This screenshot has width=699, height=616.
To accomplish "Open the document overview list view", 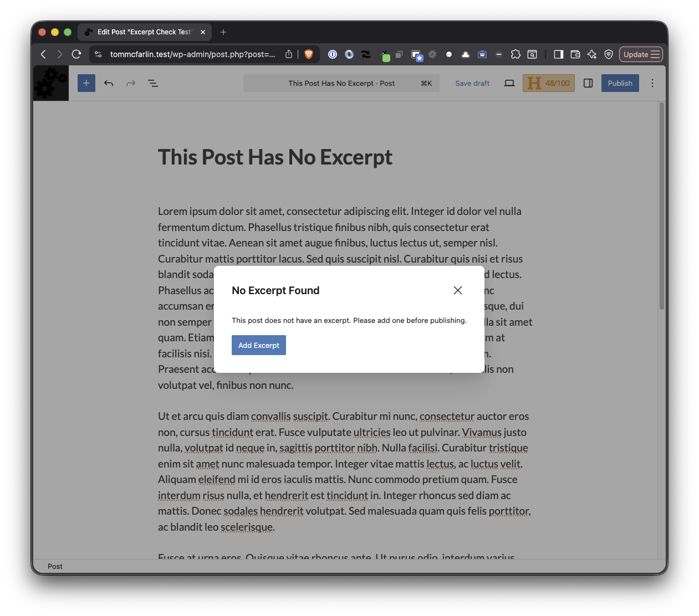I will [153, 83].
